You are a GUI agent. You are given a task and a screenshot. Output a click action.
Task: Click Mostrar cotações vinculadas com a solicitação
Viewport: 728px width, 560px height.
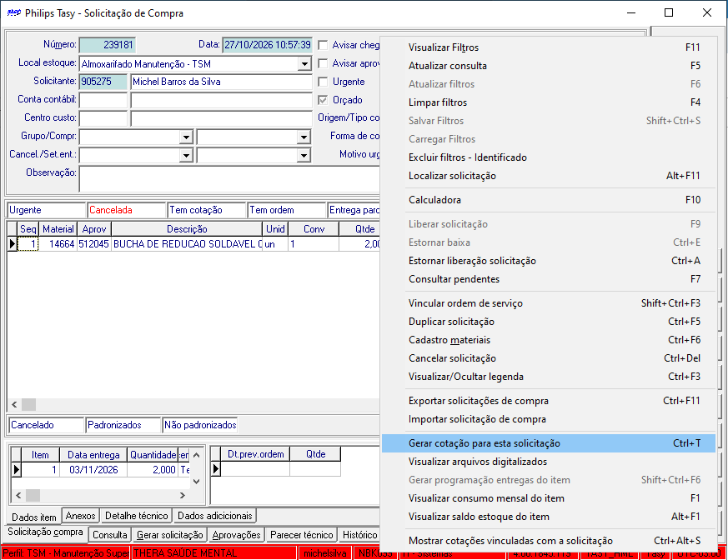pyautogui.click(x=549, y=541)
